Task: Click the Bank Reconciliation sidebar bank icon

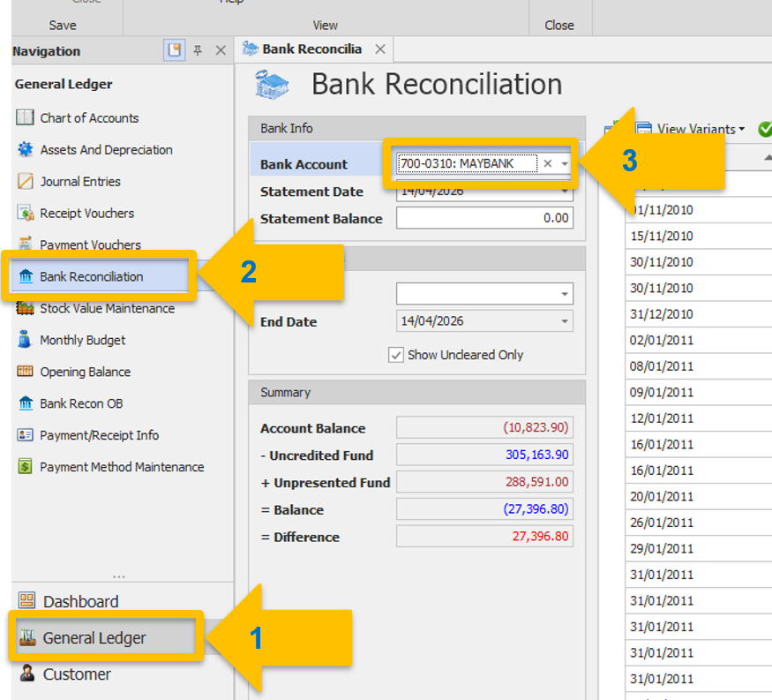Action: click(x=26, y=276)
